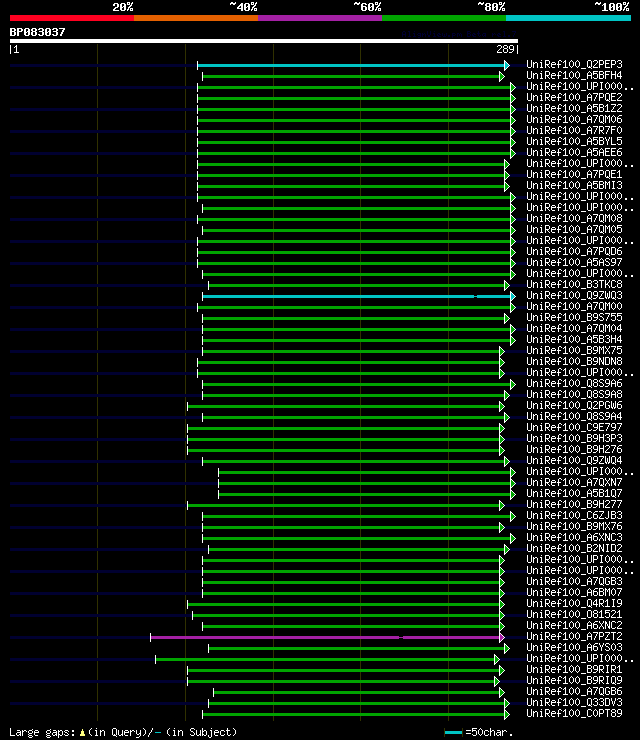Click the UniRef100_A5BYL5 label
The height and width of the screenshot is (740, 640).
[x=574, y=142]
